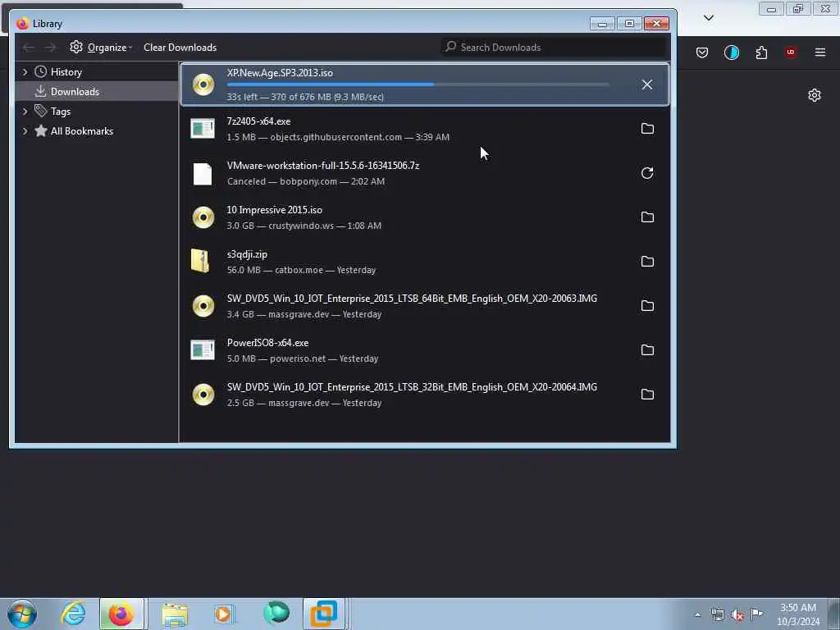
Task: Click the 7z2405-x64.exe file icon
Action: [x=203, y=129]
